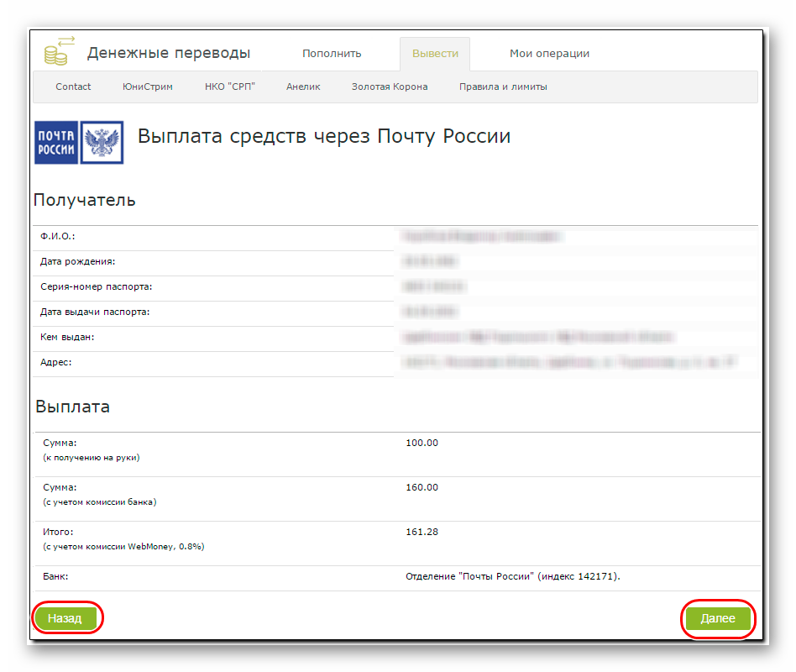The height and width of the screenshot is (672, 796).
Task: Open the Пополнить tab
Action: coord(332,53)
